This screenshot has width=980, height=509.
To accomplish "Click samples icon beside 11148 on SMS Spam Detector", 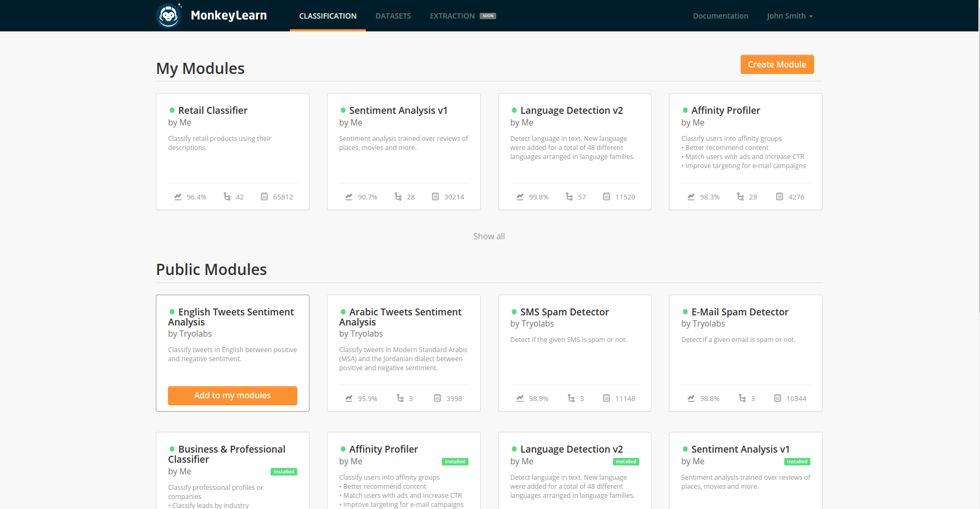I will [607, 398].
